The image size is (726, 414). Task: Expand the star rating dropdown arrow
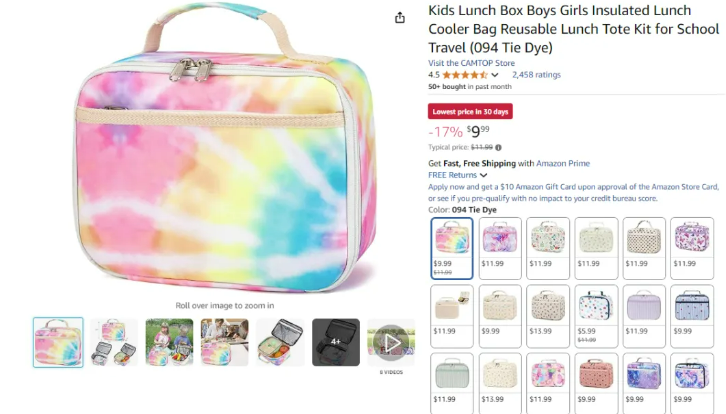[x=495, y=75]
